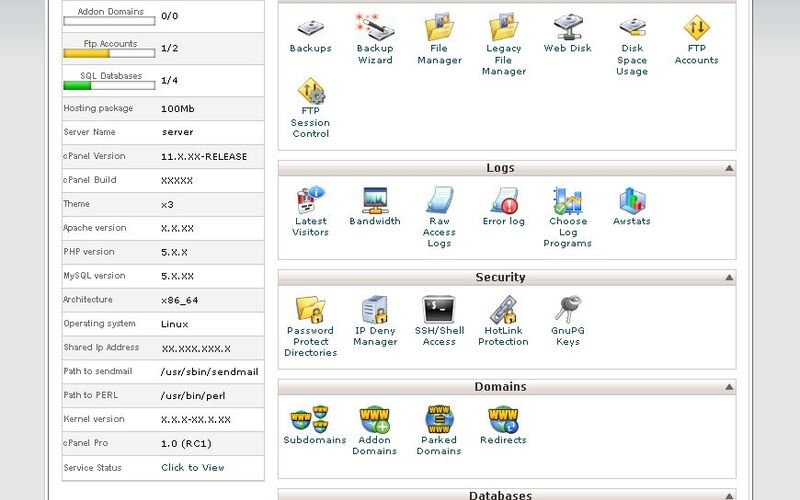The height and width of the screenshot is (500, 800).
Task: Click the Service Status 'Click to View' link
Action: click(x=192, y=467)
